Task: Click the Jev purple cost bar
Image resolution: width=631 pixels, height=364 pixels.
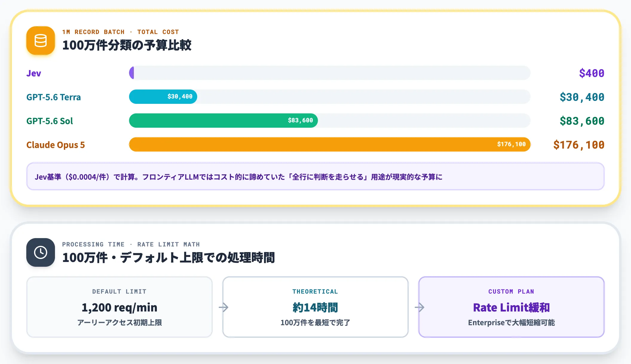Action: pos(131,73)
